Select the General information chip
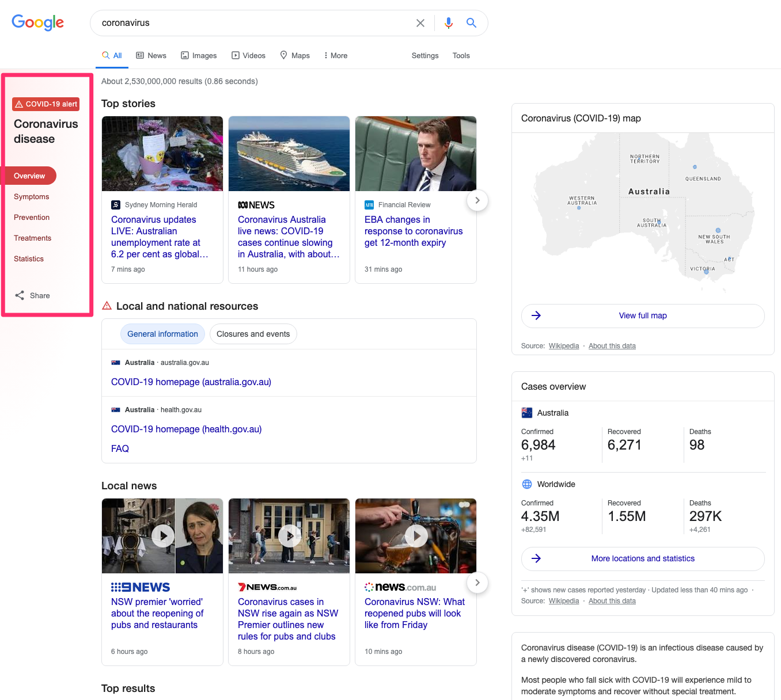781x700 pixels. coord(162,334)
